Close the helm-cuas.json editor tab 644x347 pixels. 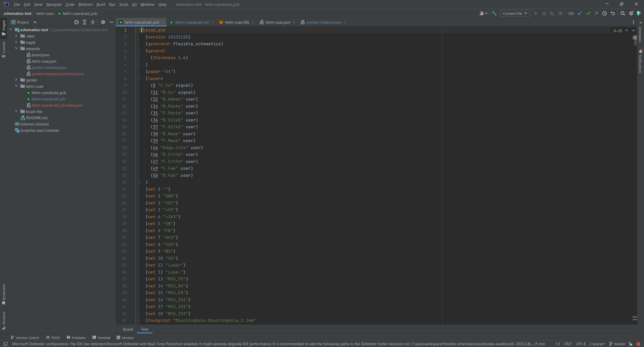click(294, 22)
